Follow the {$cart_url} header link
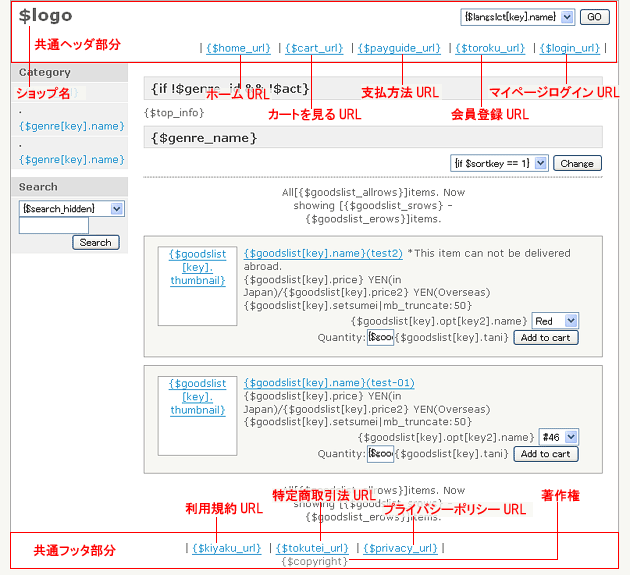The height and width of the screenshot is (575, 630). click(x=314, y=48)
